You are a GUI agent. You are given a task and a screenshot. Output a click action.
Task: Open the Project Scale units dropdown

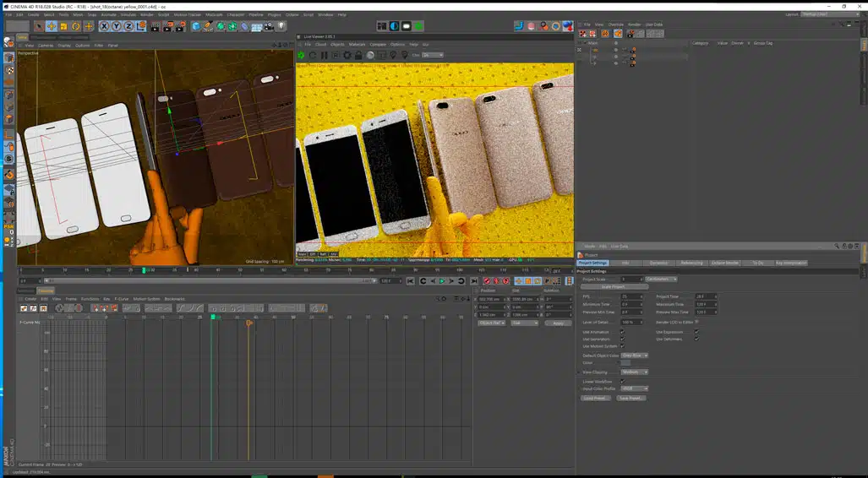[x=662, y=279]
